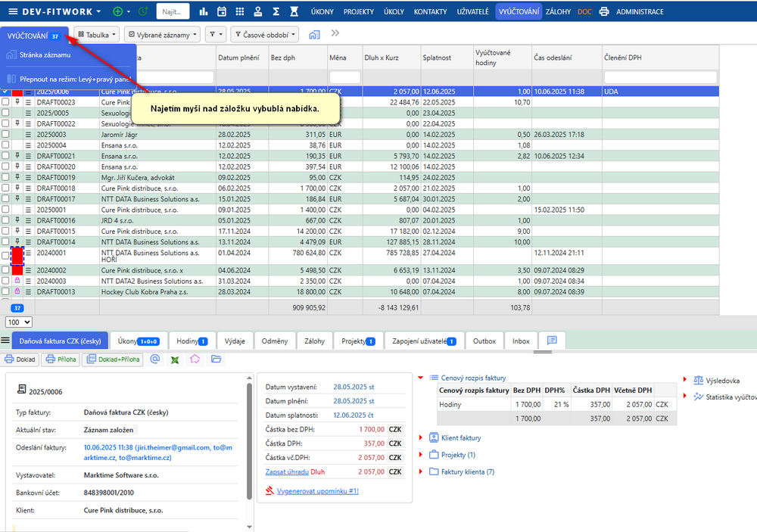Click the chat comment tab icon
Viewport: 757px width, 532px height.
coord(552,341)
